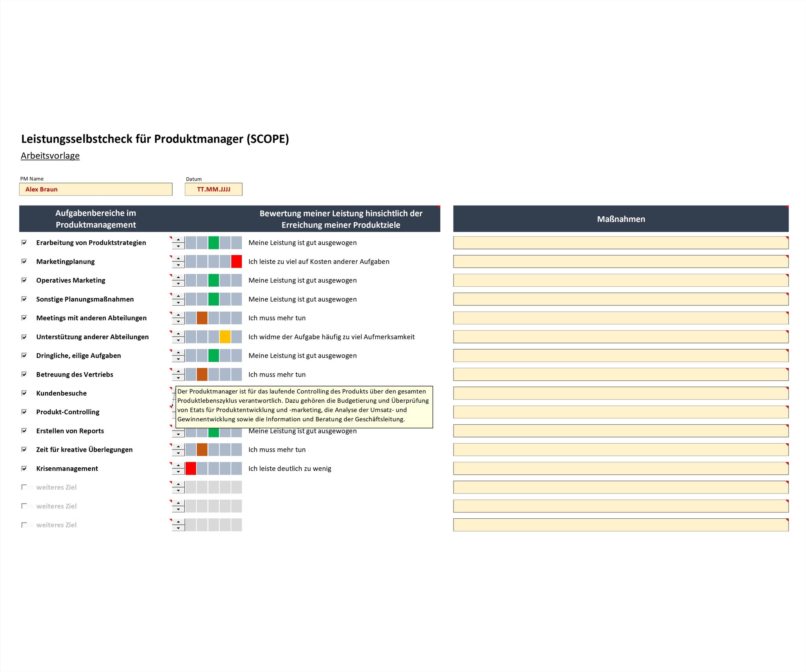The image size is (806, 672).
Task: Toggle the Operatives Marketing checkbox
Action: [x=24, y=280]
